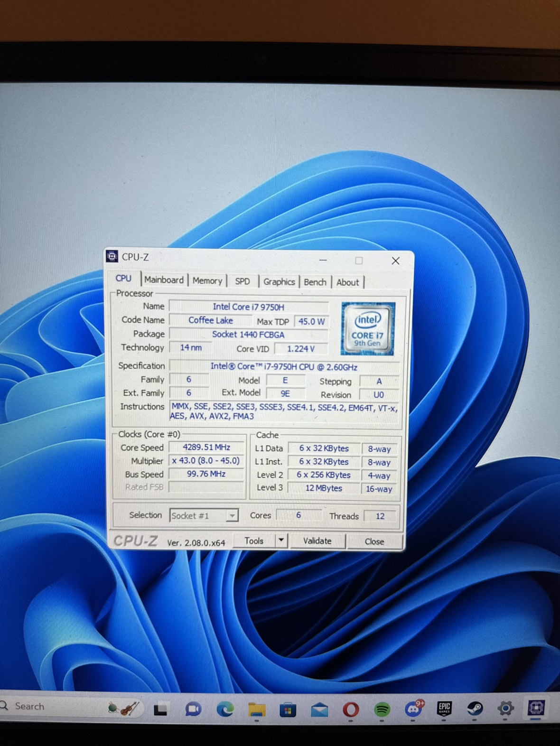Click the Technology value 14 nm
560x746 pixels.
pyautogui.click(x=191, y=347)
